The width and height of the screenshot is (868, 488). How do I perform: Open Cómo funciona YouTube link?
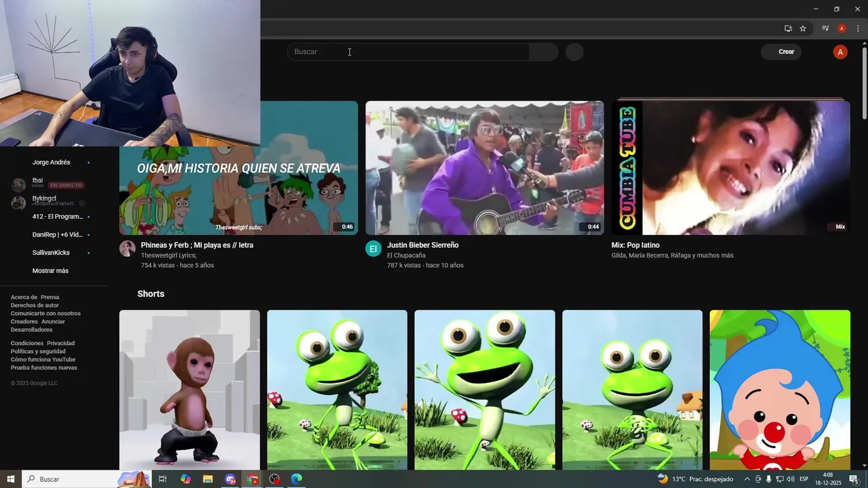coord(43,359)
